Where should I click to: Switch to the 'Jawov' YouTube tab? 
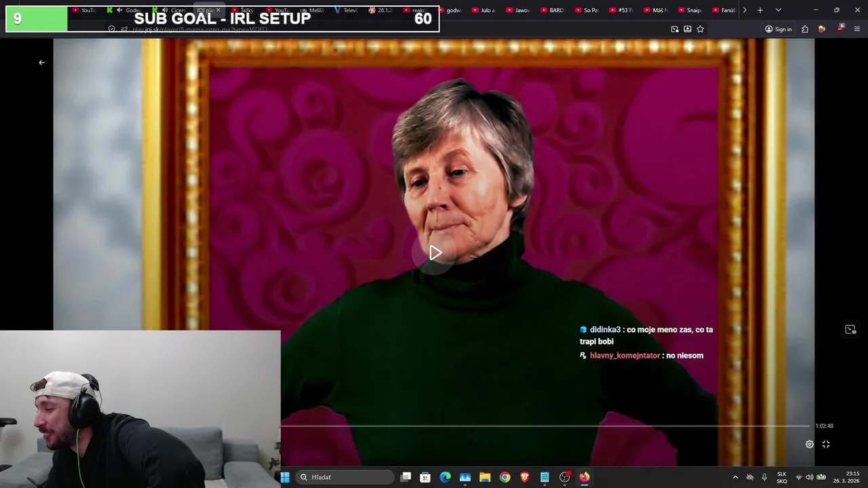(519, 10)
